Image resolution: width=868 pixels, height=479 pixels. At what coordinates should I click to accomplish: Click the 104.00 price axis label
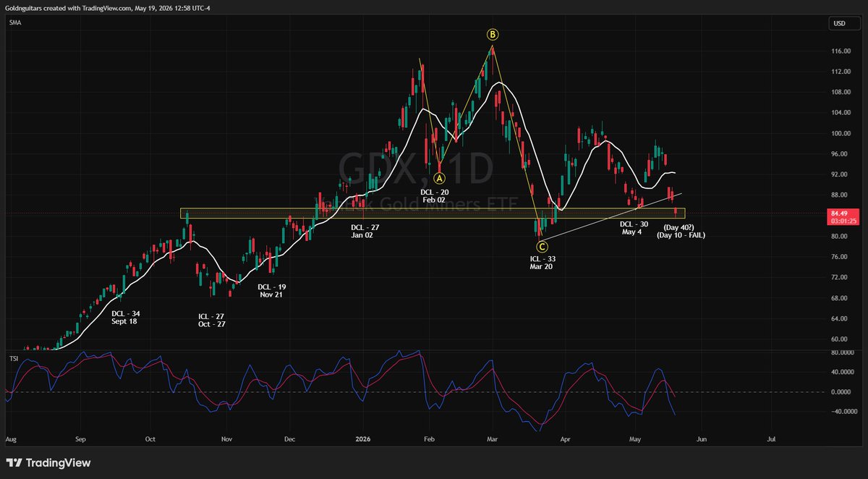841,113
